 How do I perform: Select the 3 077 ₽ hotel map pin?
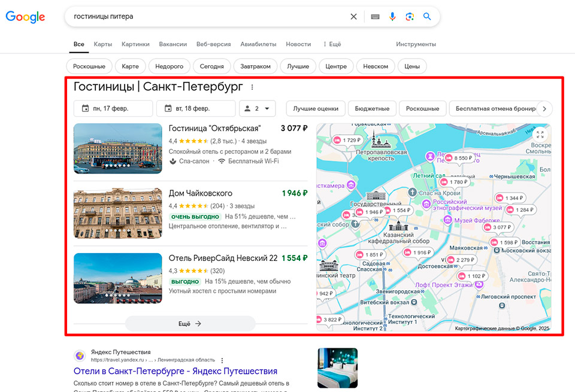tap(497, 227)
